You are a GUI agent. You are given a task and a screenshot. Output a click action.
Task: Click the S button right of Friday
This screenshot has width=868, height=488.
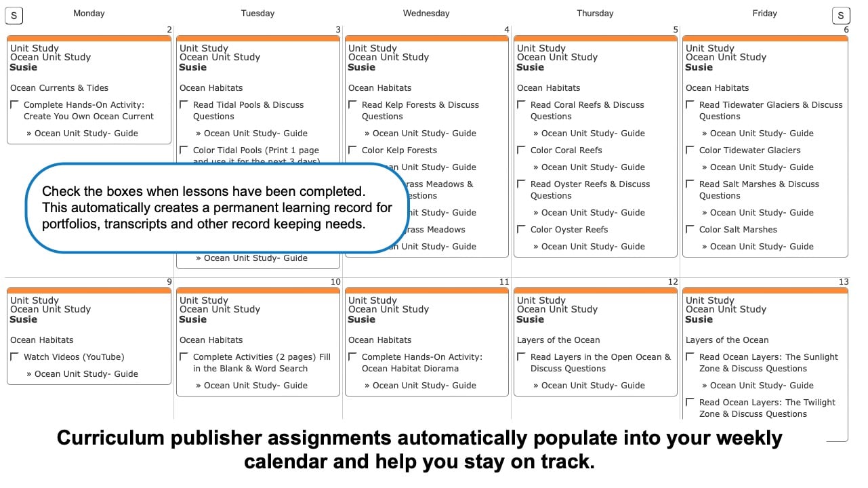[840, 16]
